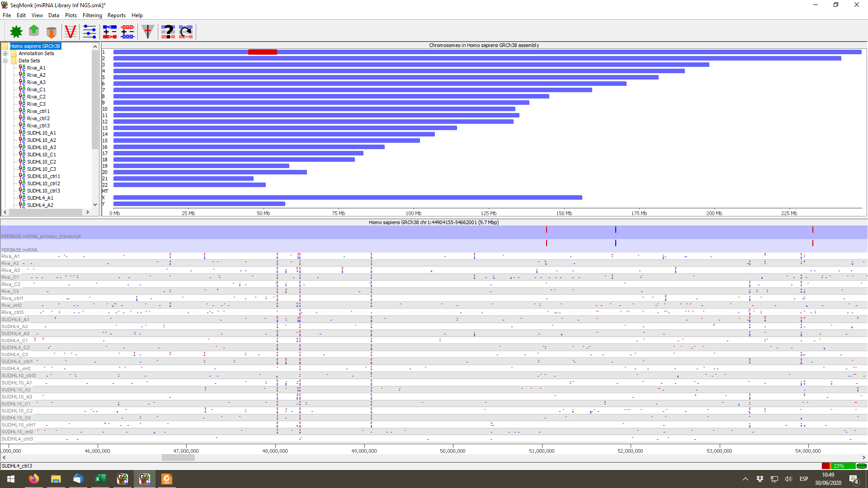Select SUDHL10_C2 in the data tree
Image resolution: width=868 pixels, height=488 pixels.
[42, 162]
